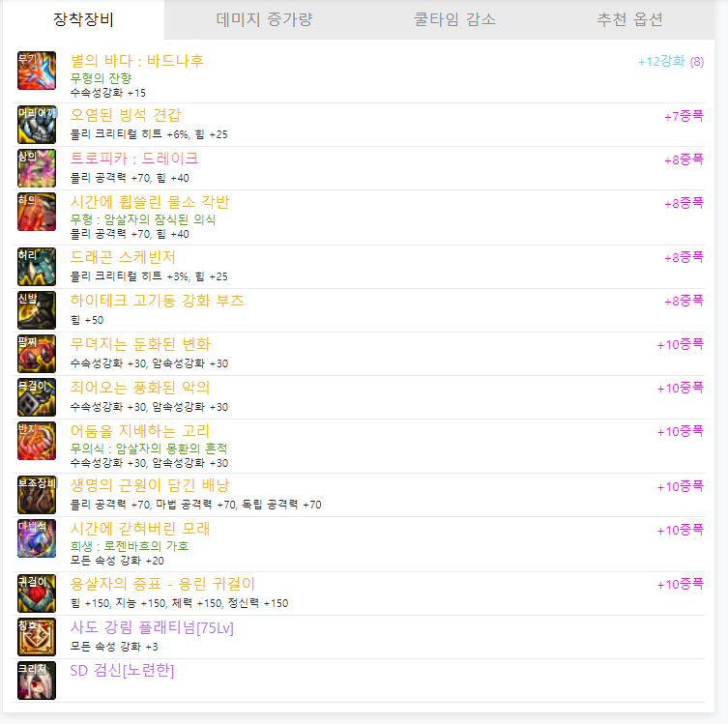Open the 쿨타임 감소 tab
The width and height of the screenshot is (728, 724).
pyautogui.click(x=454, y=19)
